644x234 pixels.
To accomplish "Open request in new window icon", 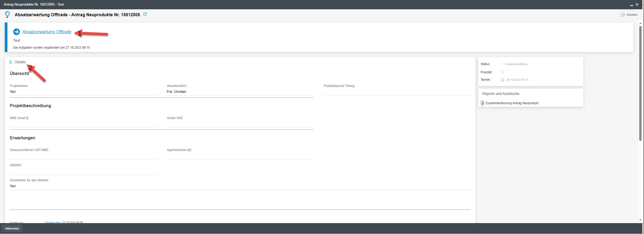I will [145, 14].
